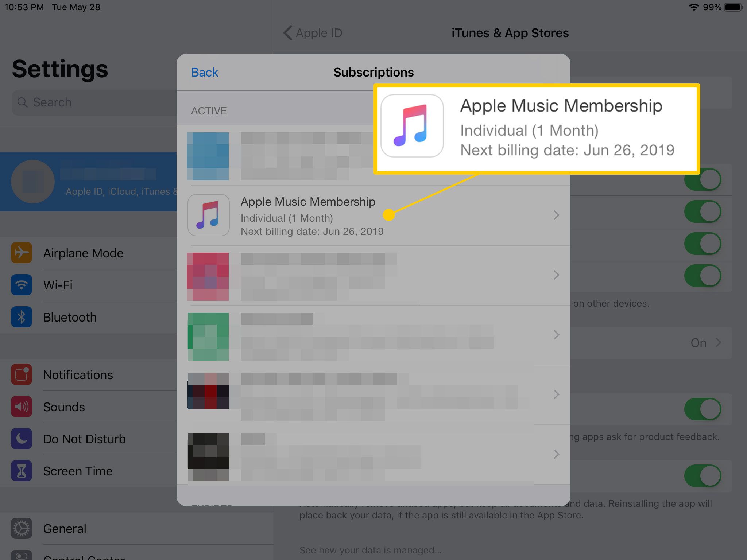747x560 pixels.
Task: Open Do Not Disturb settings row
Action: [88, 439]
